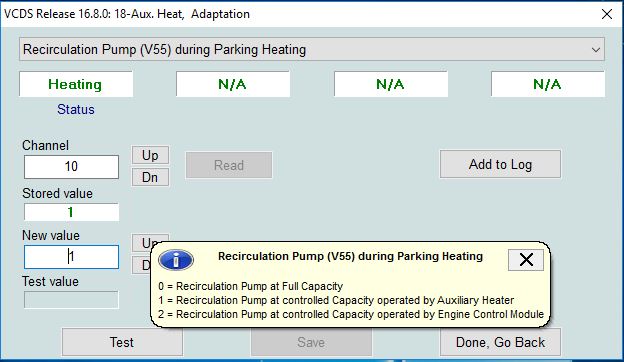Focus the Channel input field

coord(71,167)
